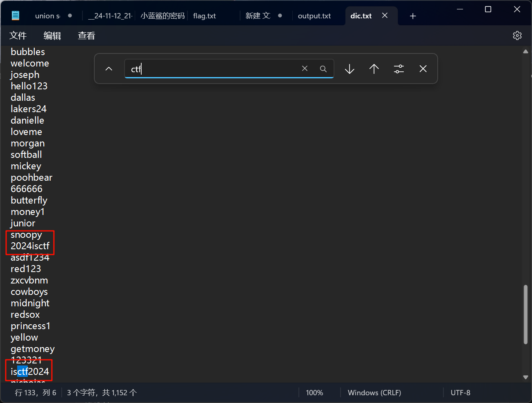Screen dimensions: 532x403
Task: Open the 编辑 menu
Action: (x=52, y=36)
